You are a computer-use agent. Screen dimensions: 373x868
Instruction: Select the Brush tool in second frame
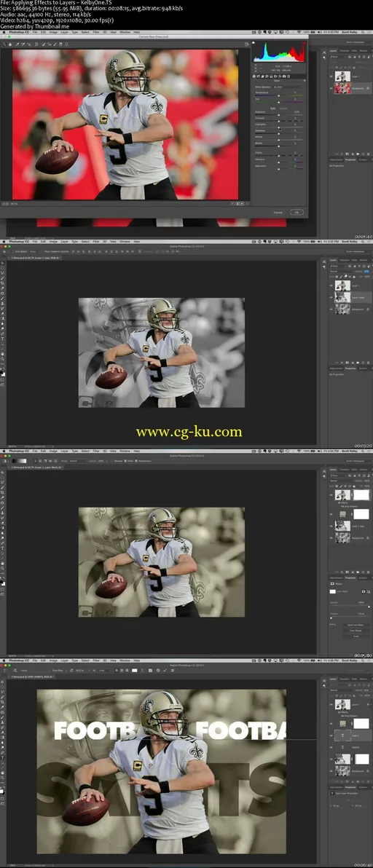pos(3,299)
